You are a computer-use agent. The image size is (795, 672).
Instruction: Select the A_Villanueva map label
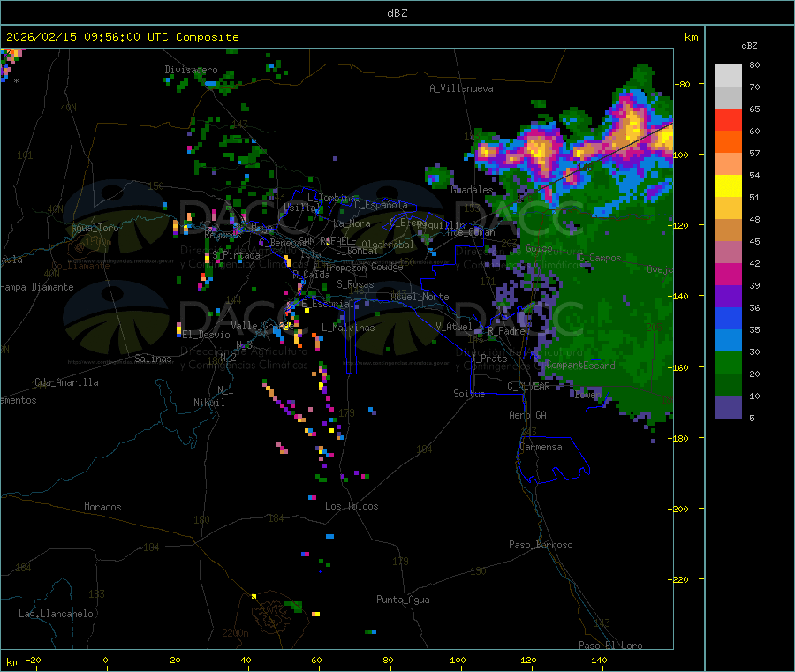click(x=461, y=88)
